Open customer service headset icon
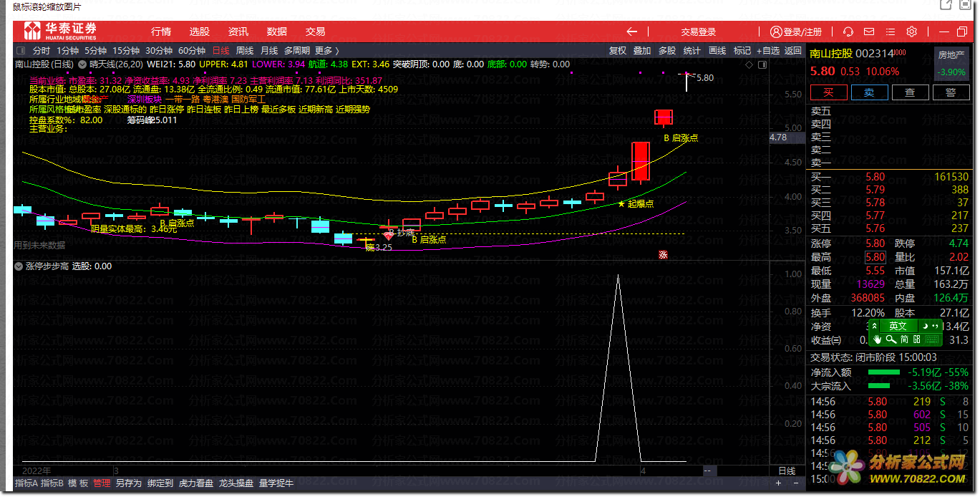 [x=848, y=32]
